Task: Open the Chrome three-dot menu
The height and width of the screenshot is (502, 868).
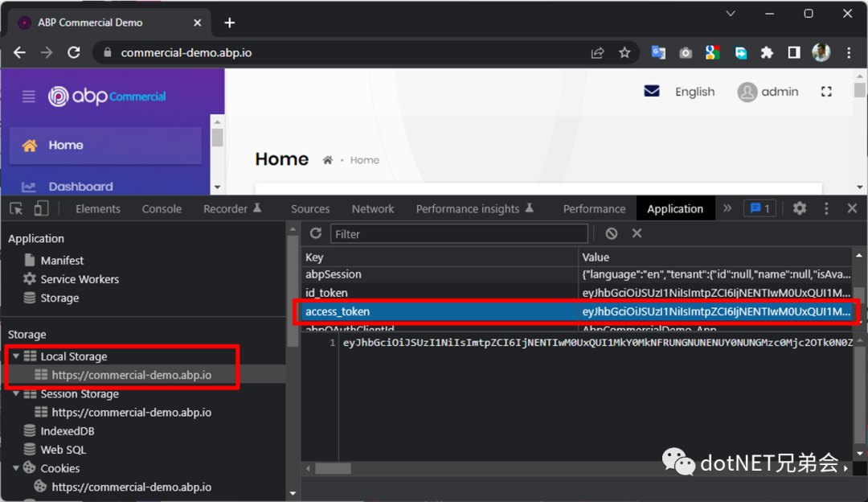Action: (x=849, y=52)
